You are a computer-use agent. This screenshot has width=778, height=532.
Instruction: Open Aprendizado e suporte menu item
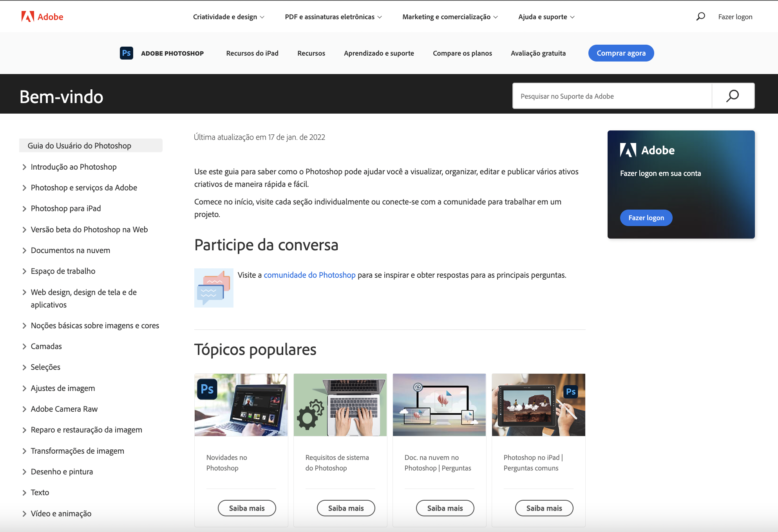point(379,53)
